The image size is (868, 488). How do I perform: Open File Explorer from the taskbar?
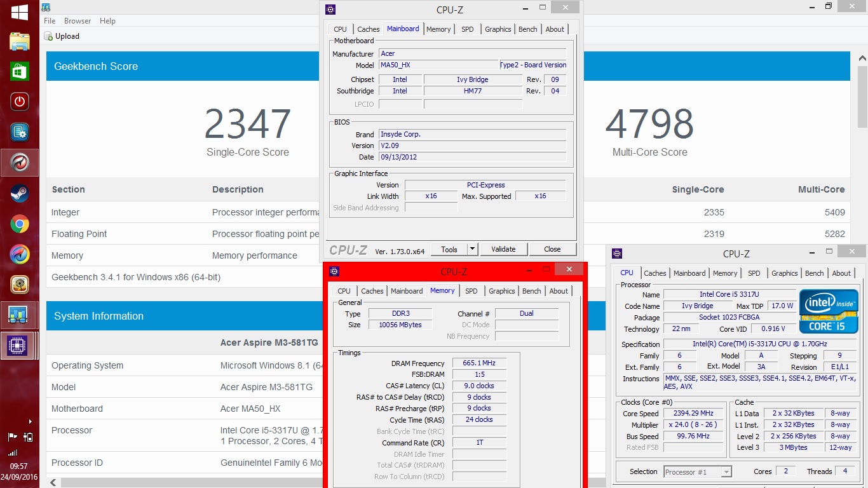coord(19,42)
